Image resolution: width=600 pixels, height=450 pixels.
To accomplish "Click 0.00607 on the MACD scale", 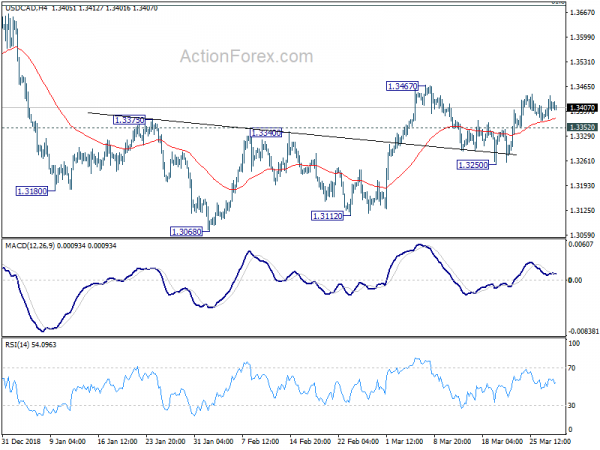I will point(581,244).
